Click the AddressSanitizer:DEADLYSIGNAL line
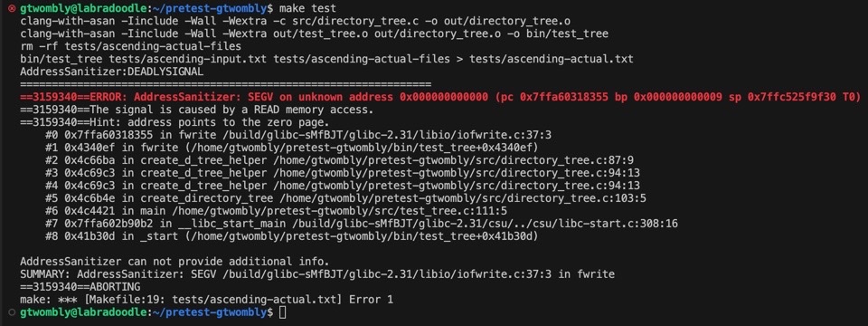This screenshot has width=868, height=326. point(112,72)
